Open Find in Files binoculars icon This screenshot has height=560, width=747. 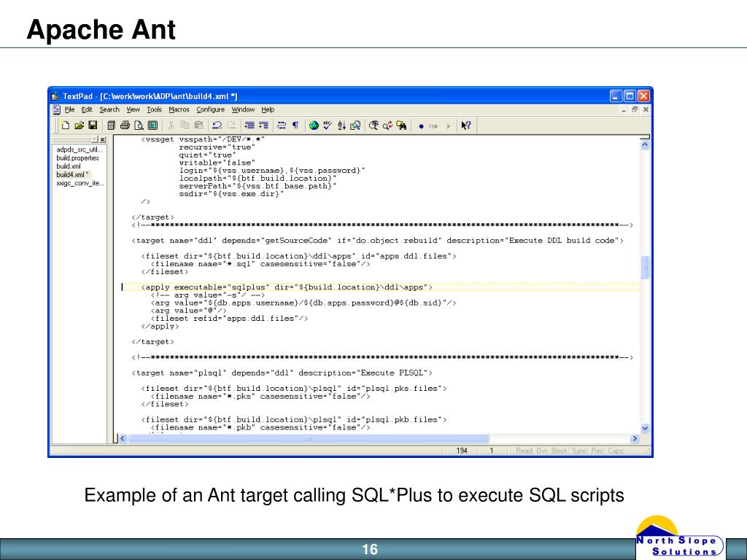click(402, 125)
